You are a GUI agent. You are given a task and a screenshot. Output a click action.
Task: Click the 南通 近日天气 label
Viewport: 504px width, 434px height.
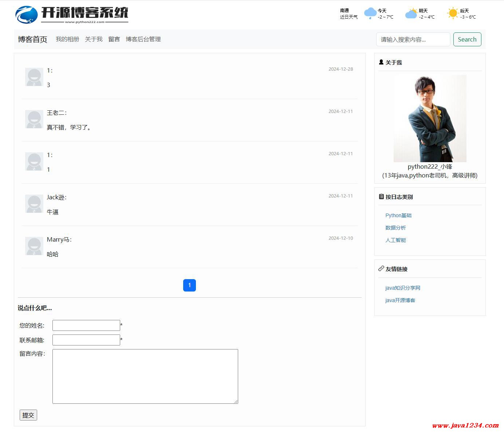click(349, 14)
